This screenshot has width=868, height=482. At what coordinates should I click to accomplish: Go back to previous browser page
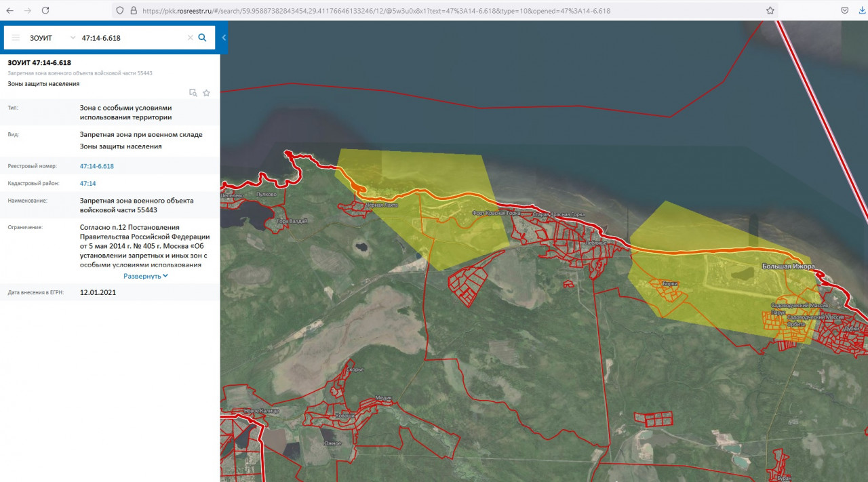tap(10, 11)
